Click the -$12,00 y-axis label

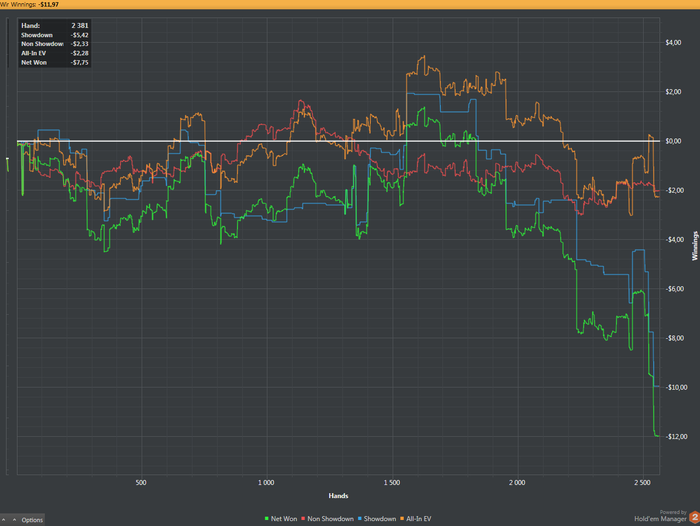(x=675, y=436)
